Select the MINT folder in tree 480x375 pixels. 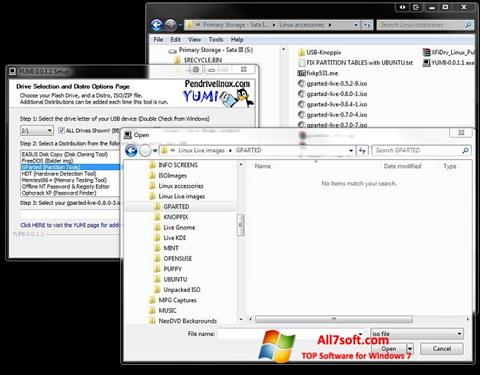166,248
